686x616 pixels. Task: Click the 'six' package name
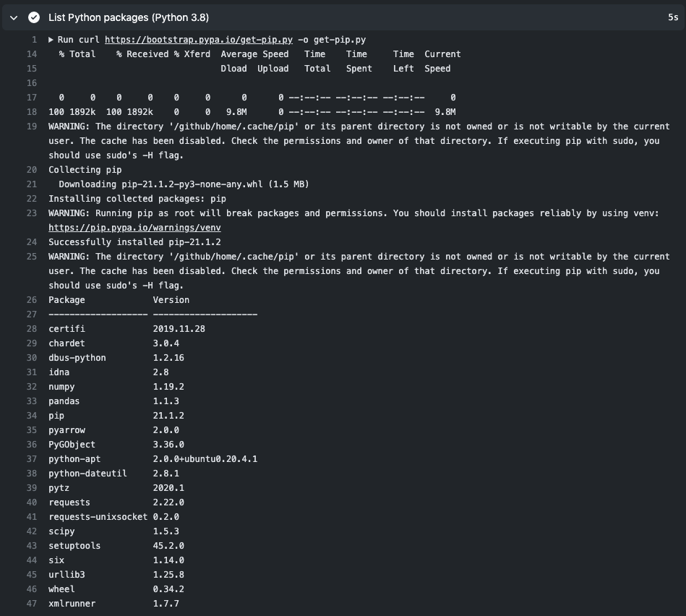pos(56,560)
